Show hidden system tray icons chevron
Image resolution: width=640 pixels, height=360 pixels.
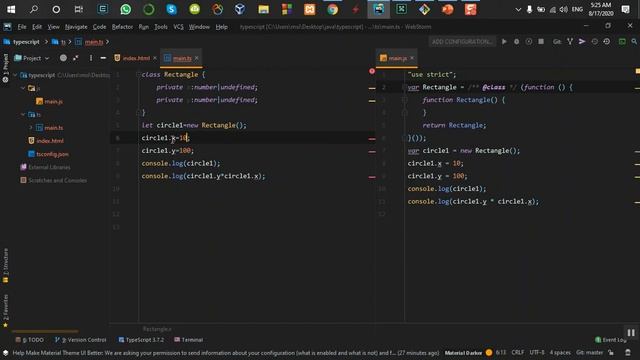[518, 9]
